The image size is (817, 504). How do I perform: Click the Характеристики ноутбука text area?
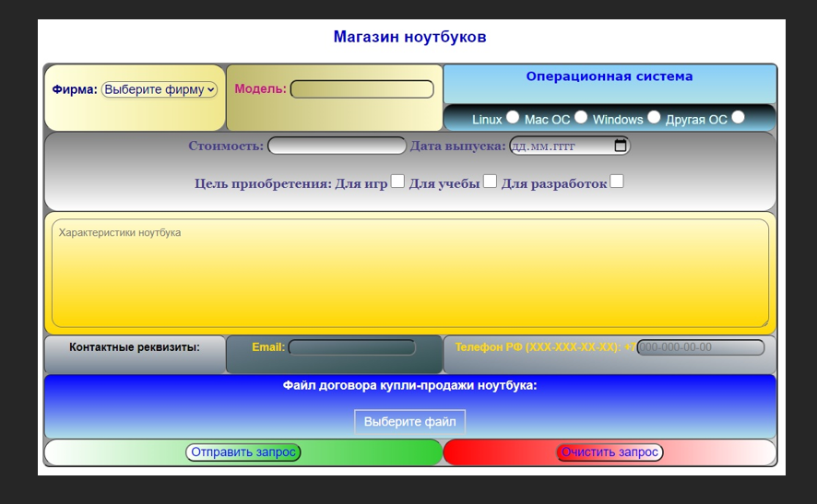tap(409, 273)
